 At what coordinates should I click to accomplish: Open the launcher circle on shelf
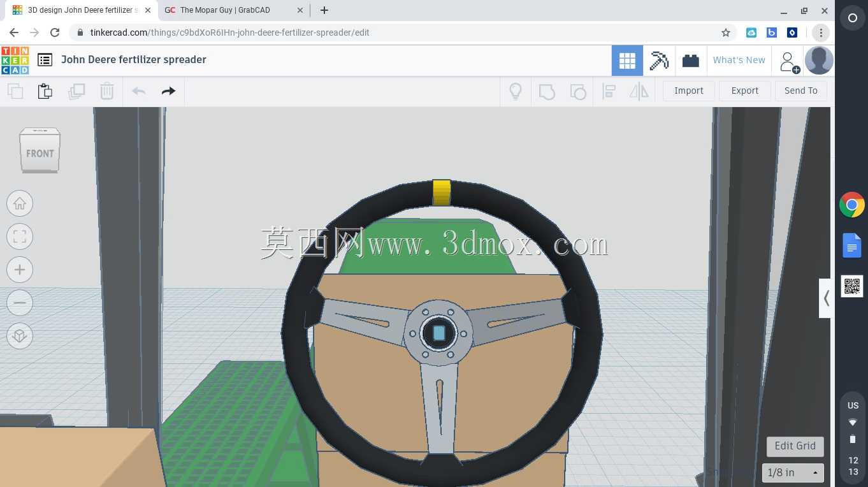[852, 18]
